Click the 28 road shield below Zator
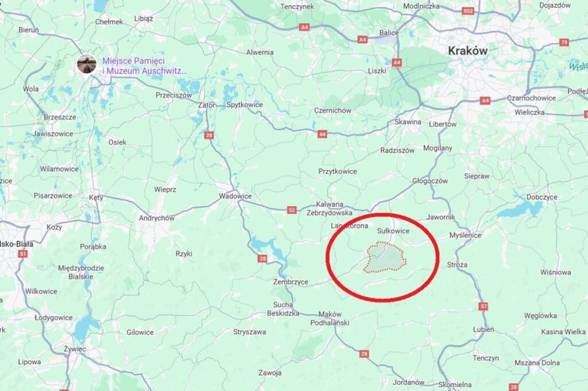 click(x=209, y=135)
